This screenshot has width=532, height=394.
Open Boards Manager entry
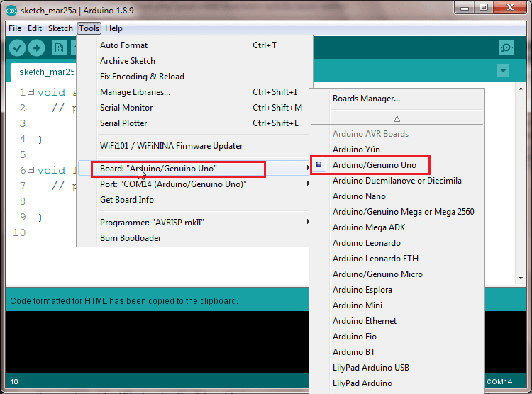point(397,98)
